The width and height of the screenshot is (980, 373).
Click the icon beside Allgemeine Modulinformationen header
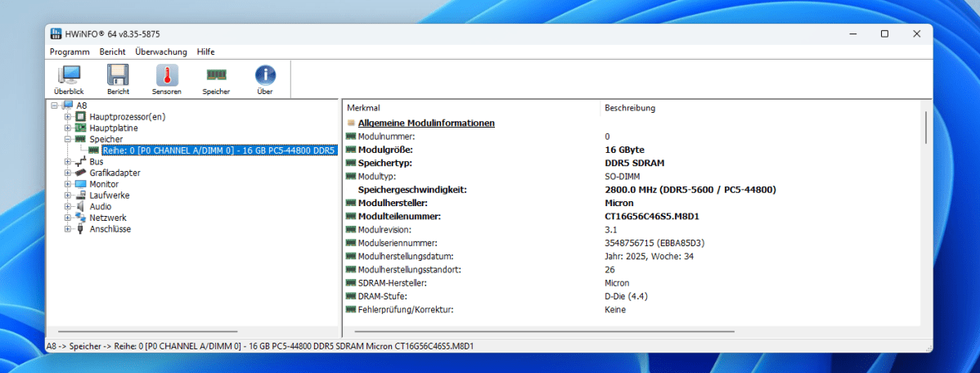tap(351, 123)
